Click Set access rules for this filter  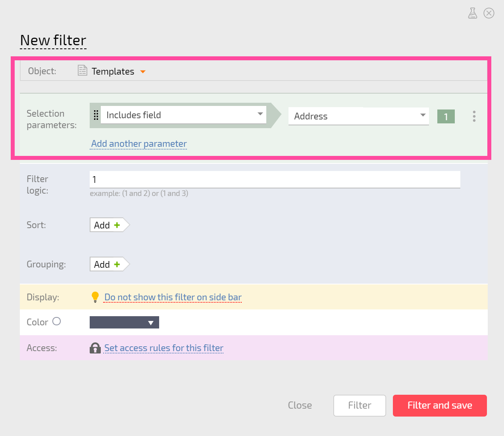(164, 348)
